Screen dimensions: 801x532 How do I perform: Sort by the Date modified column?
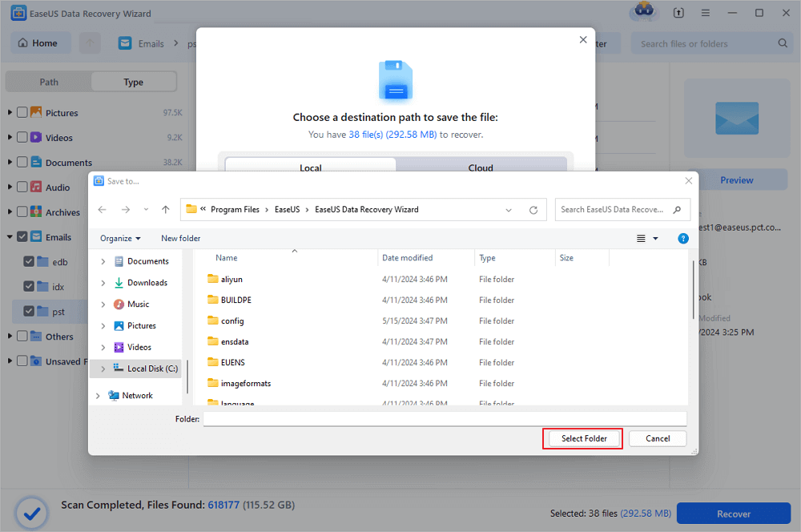[407, 258]
